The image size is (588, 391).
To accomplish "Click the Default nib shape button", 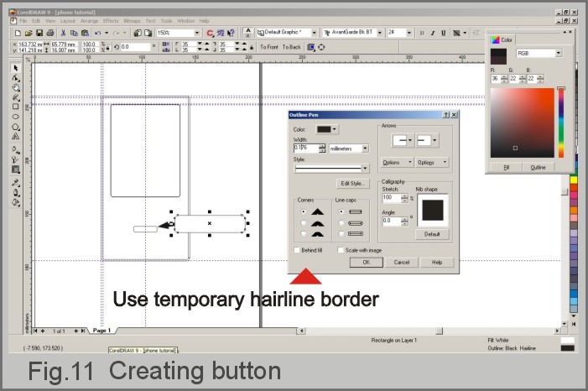I will (432, 234).
